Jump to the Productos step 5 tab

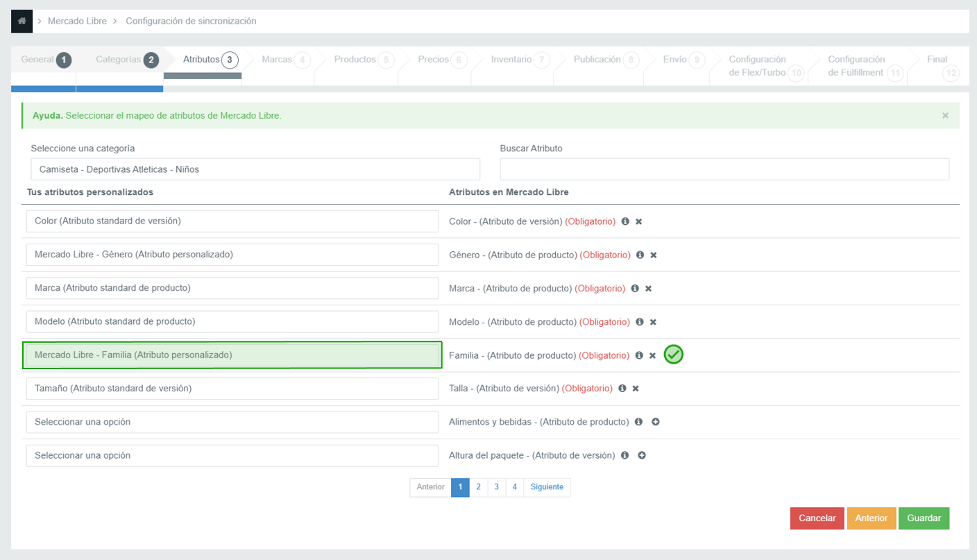(363, 60)
